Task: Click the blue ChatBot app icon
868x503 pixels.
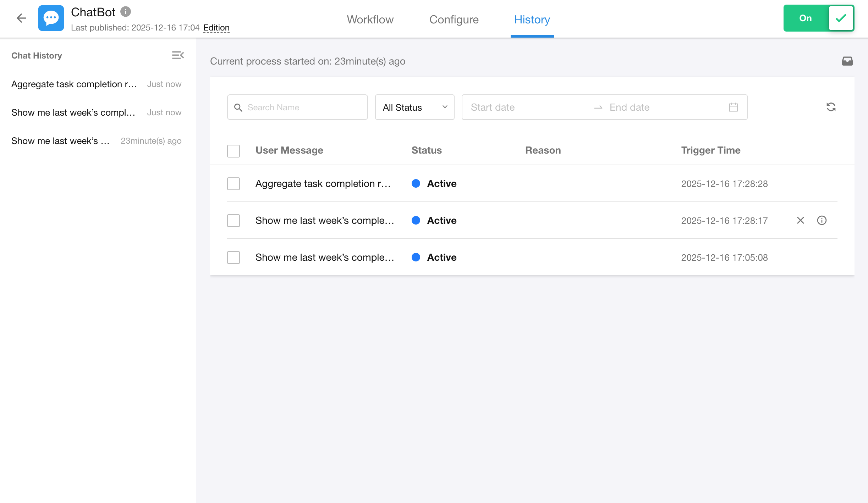Action: pos(51,18)
